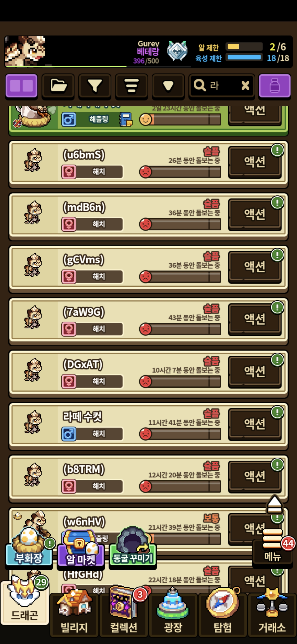Screen dimensions: 297x644
Task: Select the mood bar of DGxAT dragon
Action: [180, 382]
